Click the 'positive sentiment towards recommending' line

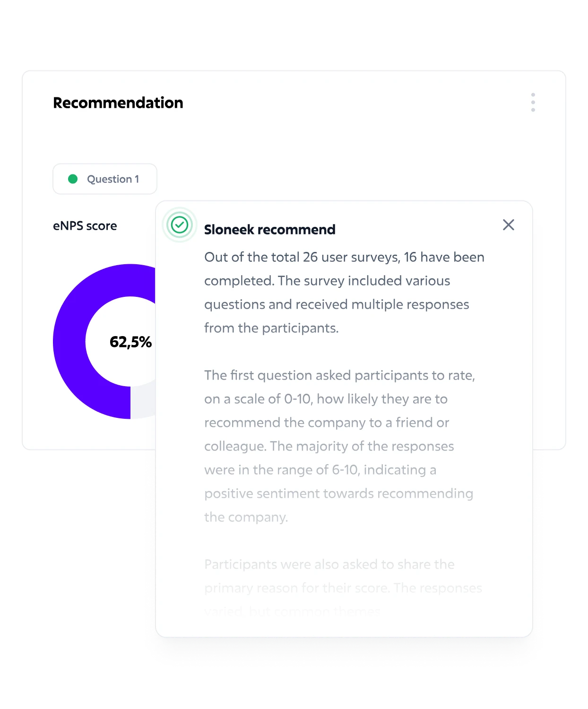pyautogui.click(x=338, y=493)
